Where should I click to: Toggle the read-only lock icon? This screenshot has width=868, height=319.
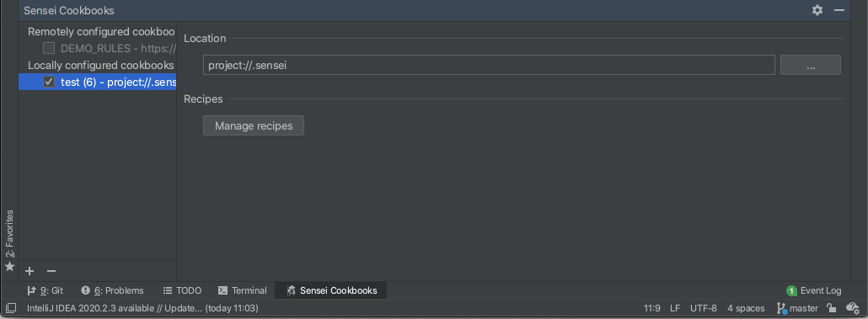[x=831, y=308]
